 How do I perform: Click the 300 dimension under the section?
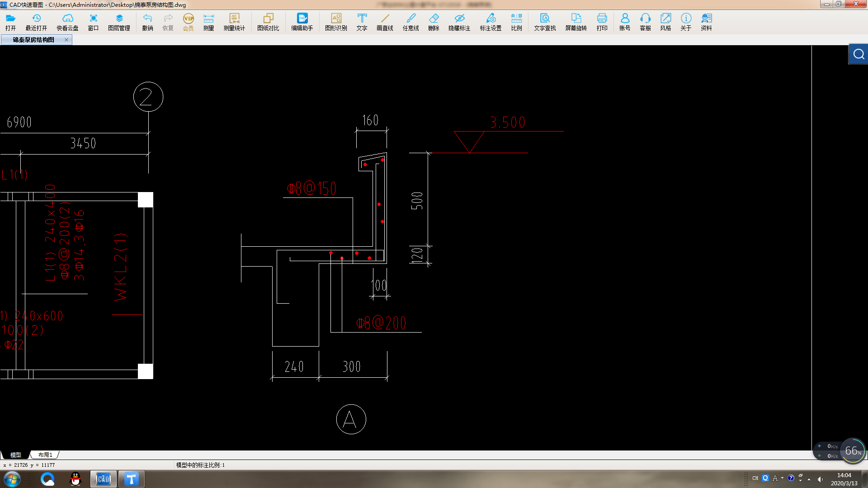tap(352, 366)
